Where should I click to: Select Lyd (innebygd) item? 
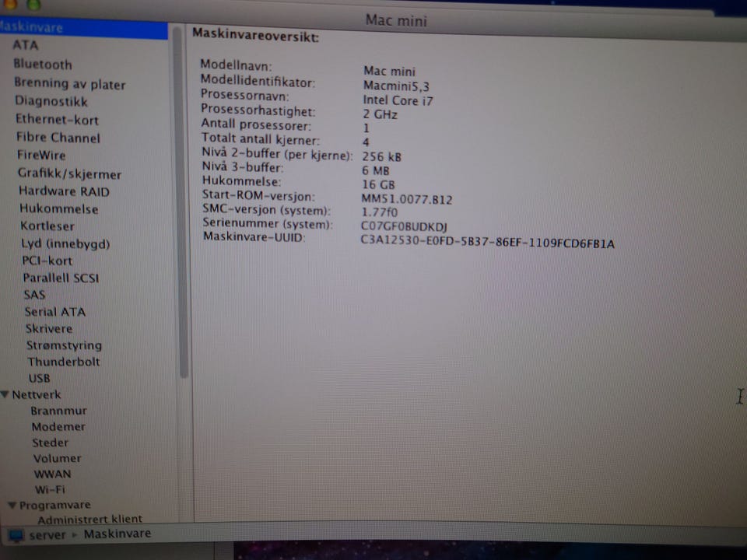[x=65, y=243]
